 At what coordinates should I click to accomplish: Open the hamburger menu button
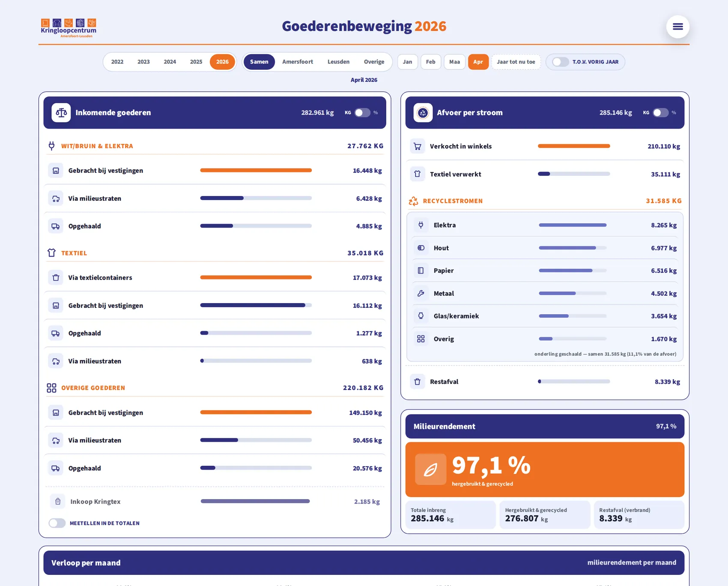pyautogui.click(x=677, y=27)
